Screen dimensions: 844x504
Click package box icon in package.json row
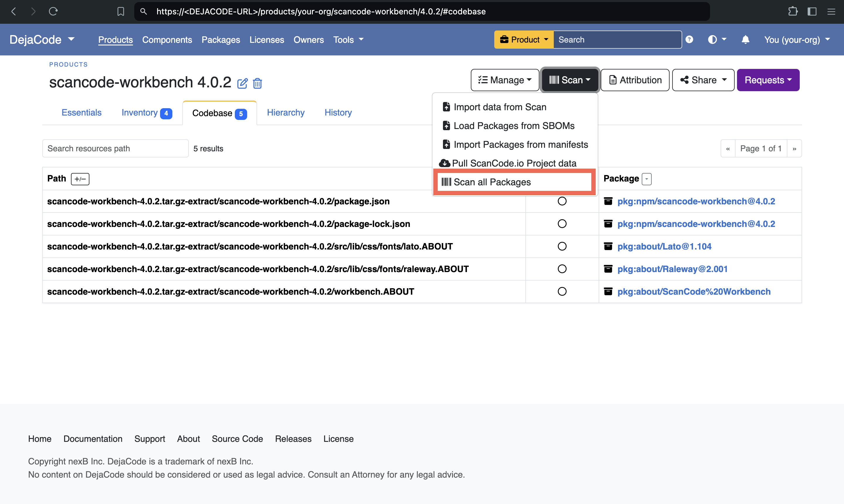(x=608, y=201)
